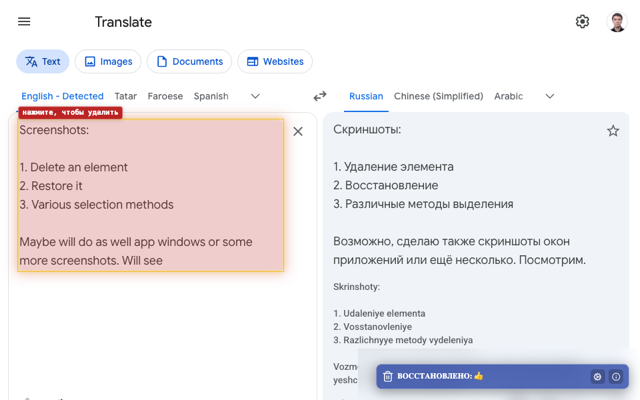Expand the target language list
This screenshot has height=400, width=640.
550,96
